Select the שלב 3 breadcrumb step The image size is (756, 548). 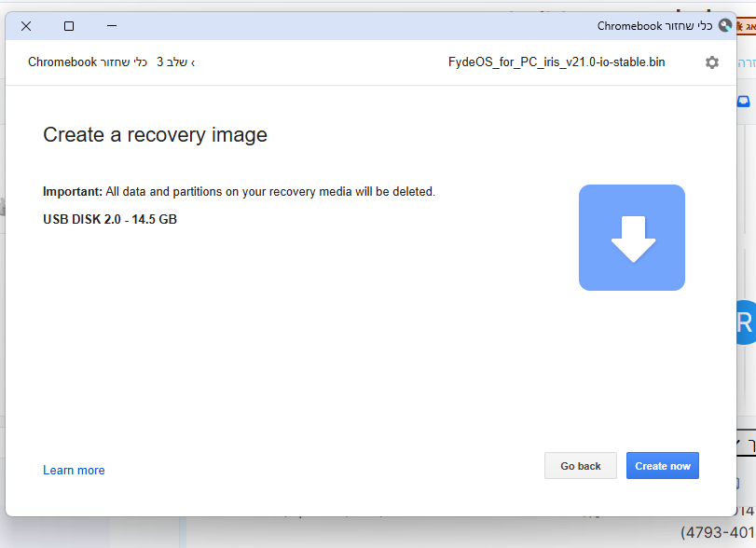click(x=172, y=62)
